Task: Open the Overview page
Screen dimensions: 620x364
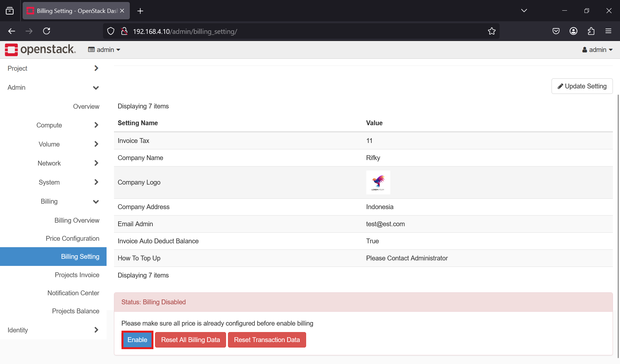Action: point(86,106)
